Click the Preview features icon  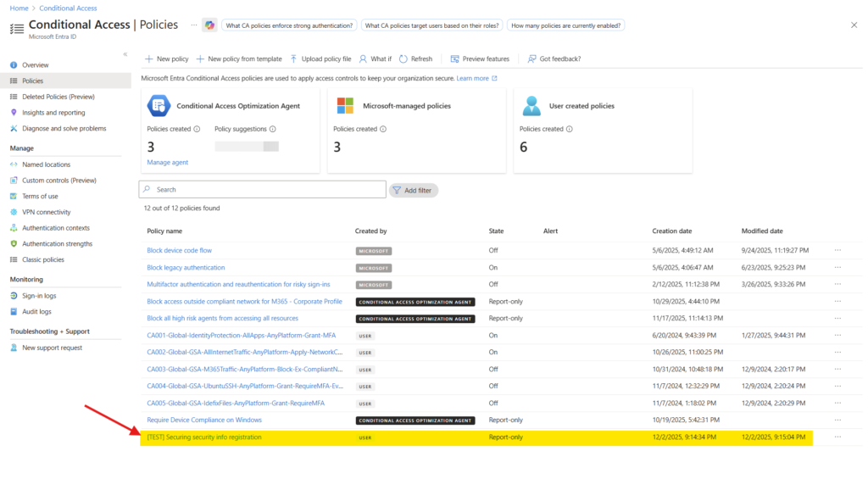(x=455, y=58)
